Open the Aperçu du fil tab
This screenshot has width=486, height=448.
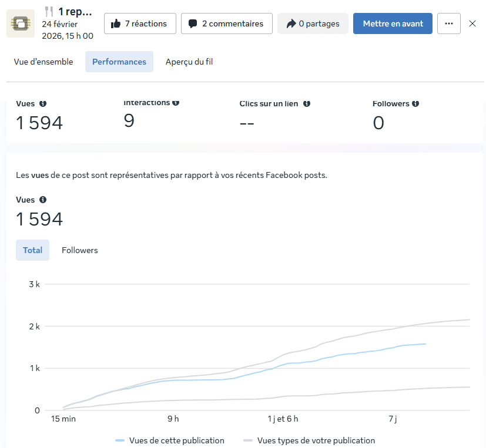(x=189, y=62)
